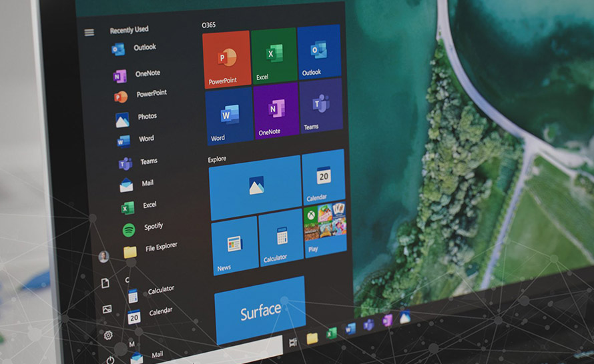Open the Calendar tile under Explore

324,177
